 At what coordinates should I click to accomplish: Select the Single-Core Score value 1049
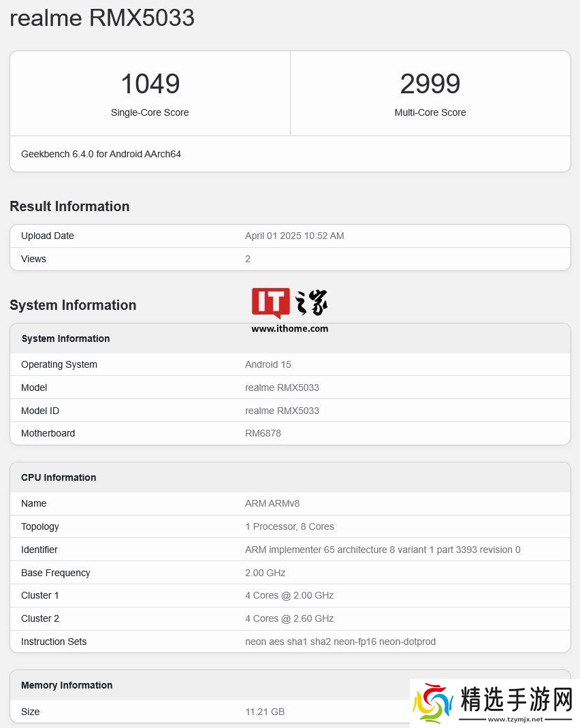pos(150,84)
